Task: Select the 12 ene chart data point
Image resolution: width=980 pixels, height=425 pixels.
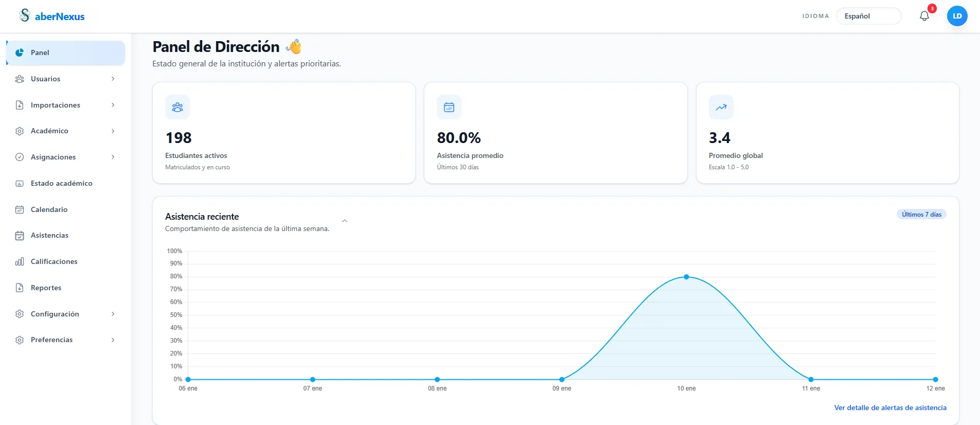Action: [935, 380]
